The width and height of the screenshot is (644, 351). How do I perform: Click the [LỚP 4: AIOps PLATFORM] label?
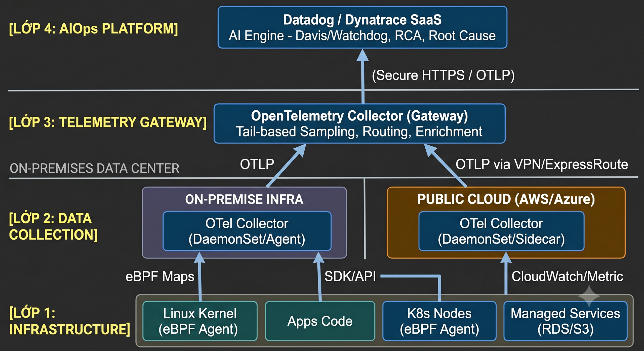pos(94,29)
